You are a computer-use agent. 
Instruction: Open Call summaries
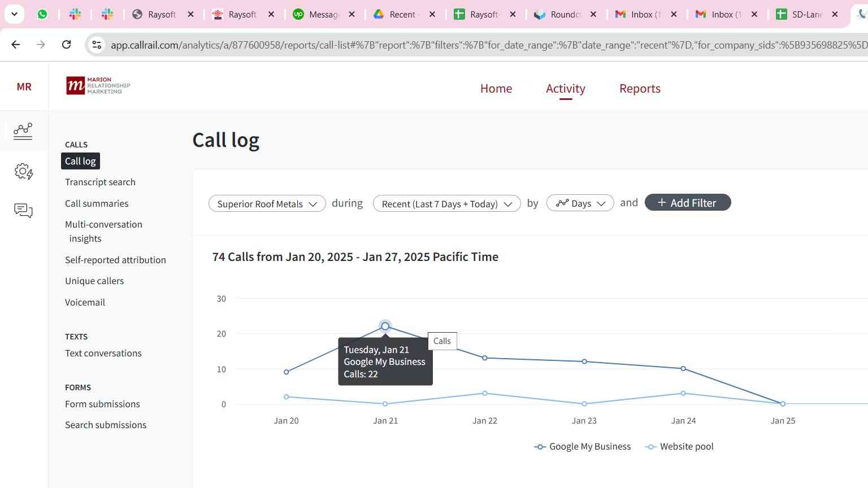click(x=97, y=203)
